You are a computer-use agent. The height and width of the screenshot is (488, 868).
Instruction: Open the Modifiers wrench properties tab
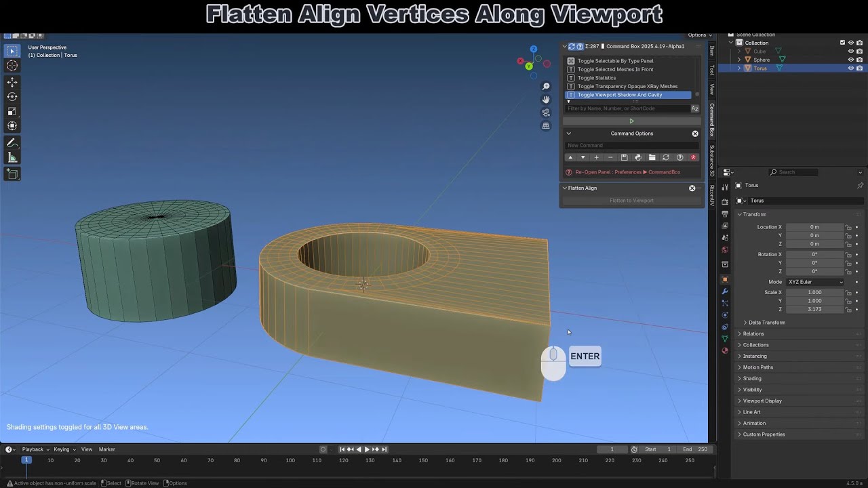point(725,291)
